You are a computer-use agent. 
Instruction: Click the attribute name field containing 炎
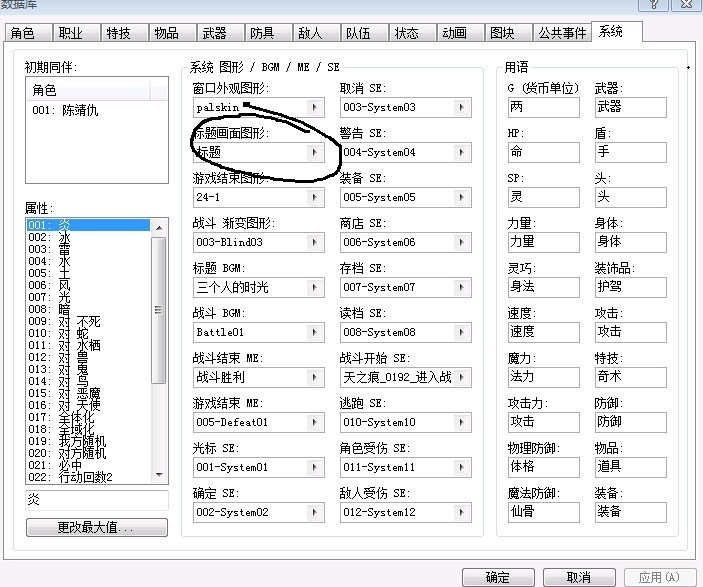point(97,500)
